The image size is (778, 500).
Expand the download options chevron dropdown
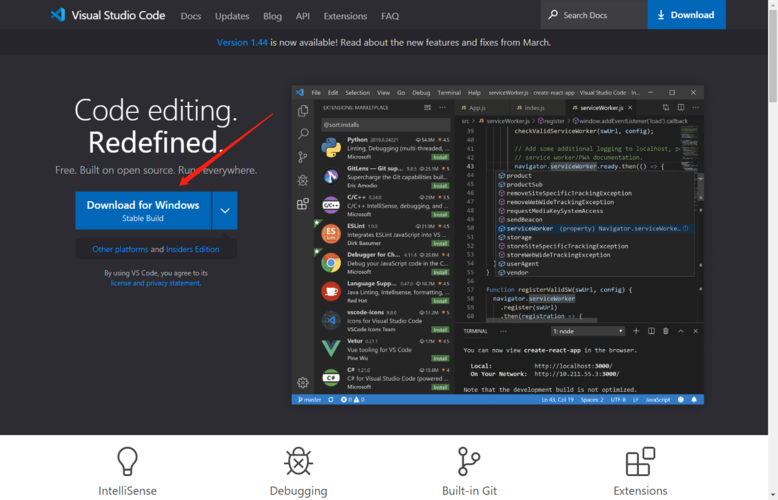225,210
